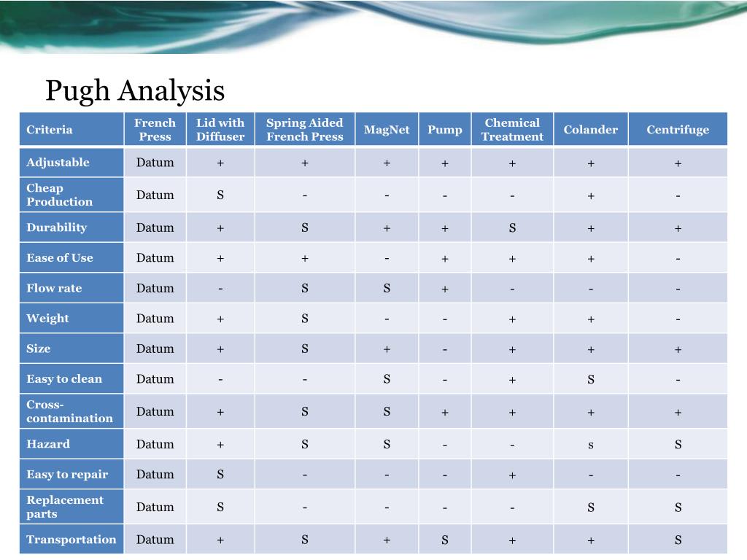The image size is (747, 560).
Task: Select lowercase "s" for Hazard under Colander
Action: [591, 446]
